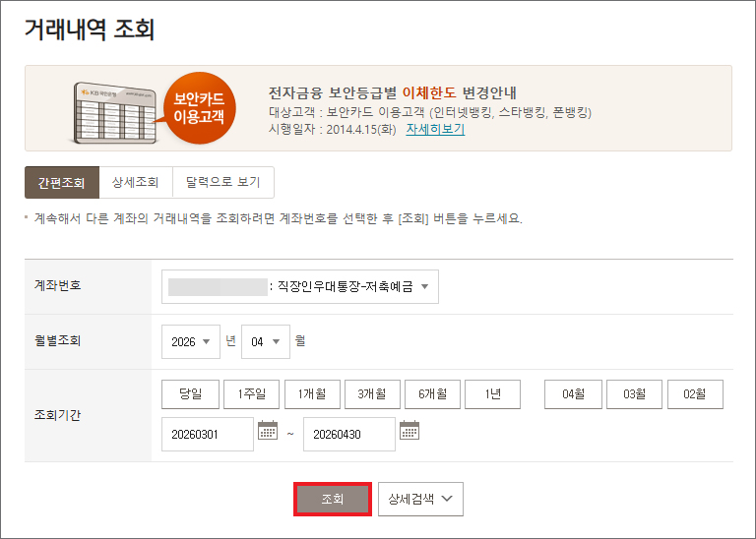The width and height of the screenshot is (756, 539).
Task: Switch to the 간편조회 tab
Action: pyautogui.click(x=61, y=183)
